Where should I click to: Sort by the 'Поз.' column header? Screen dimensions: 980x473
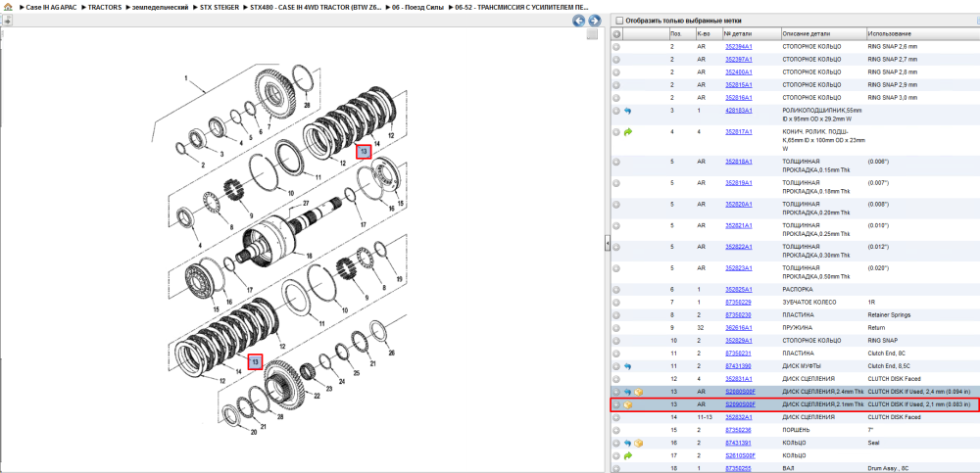pyautogui.click(x=681, y=33)
